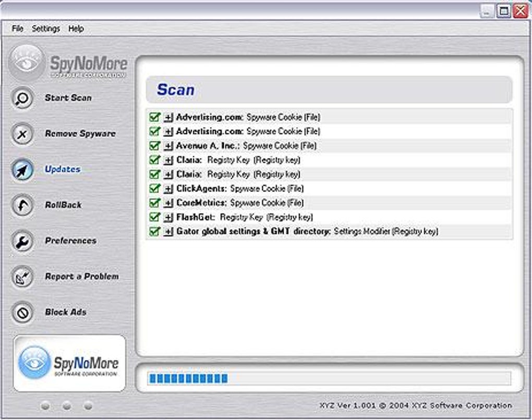The width and height of the screenshot is (532, 420).
Task: Uncheck the second Claria checkbox
Action: 154,174
